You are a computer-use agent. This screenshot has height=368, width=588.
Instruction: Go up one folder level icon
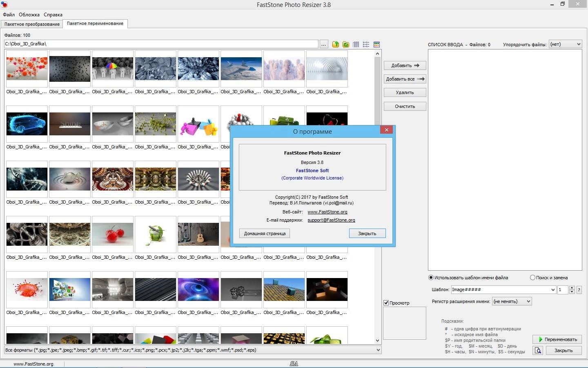[336, 44]
